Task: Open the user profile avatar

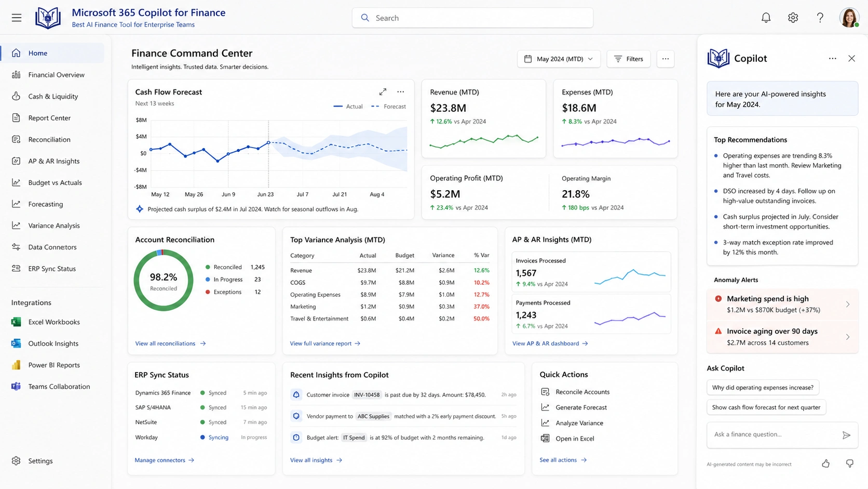Action: point(849,18)
